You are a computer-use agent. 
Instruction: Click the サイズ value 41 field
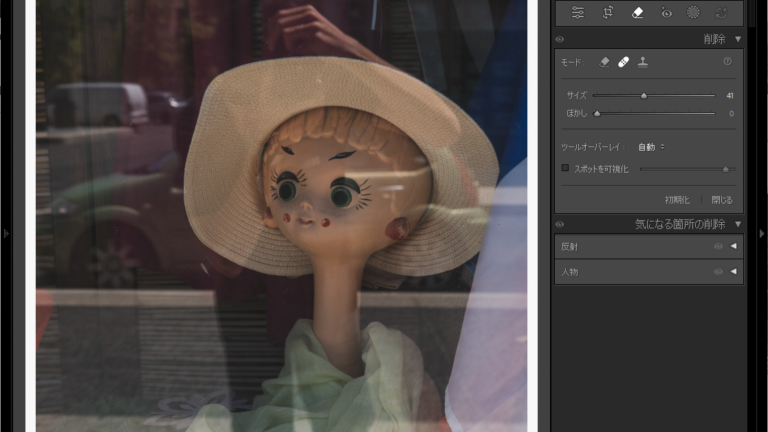730,96
